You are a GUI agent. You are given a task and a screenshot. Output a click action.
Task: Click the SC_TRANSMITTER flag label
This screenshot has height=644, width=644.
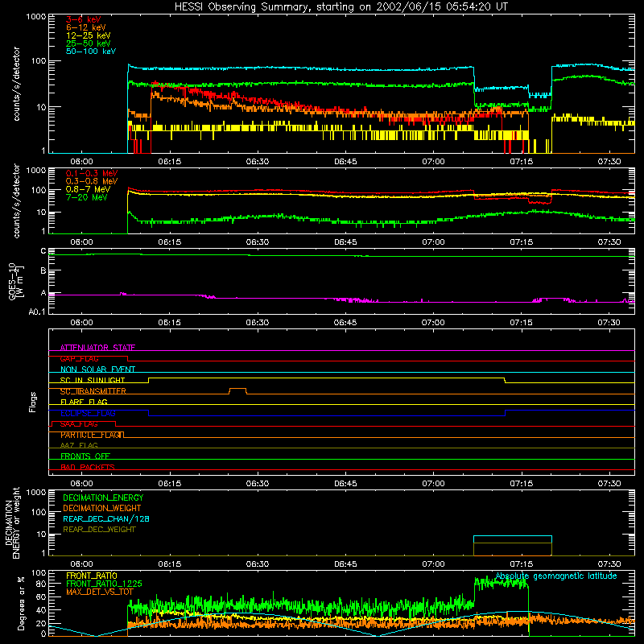(93, 391)
